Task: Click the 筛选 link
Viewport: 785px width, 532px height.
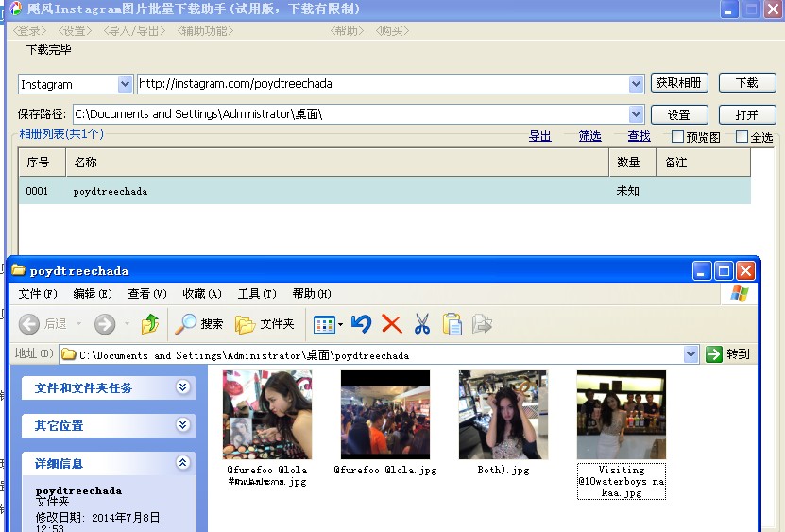Action: click(x=589, y=136)
